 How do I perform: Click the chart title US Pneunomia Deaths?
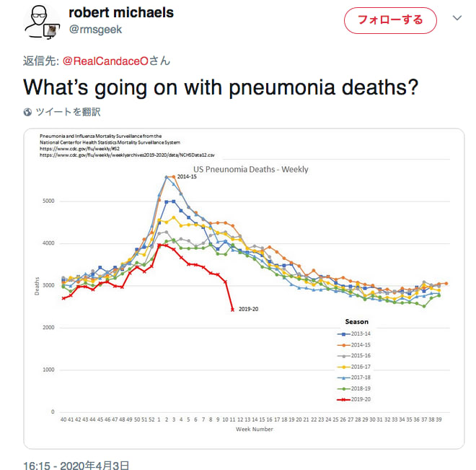point(251,169)
